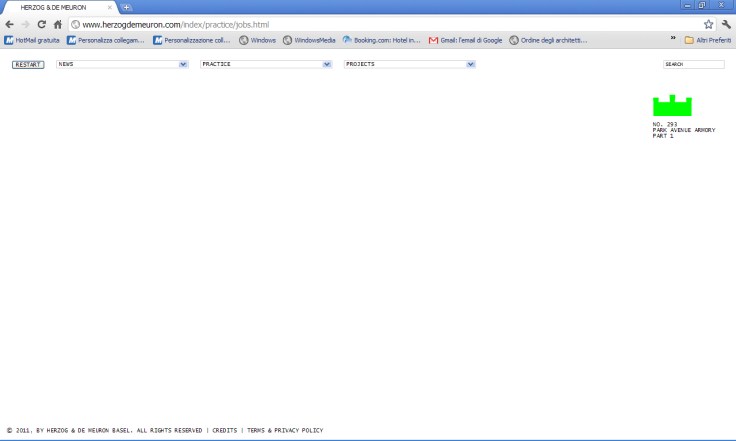The width and height of the screenshot is (736, 441).
Task: Click the green Park Avenue Armory thumbnail
Action: coord(672,106)
